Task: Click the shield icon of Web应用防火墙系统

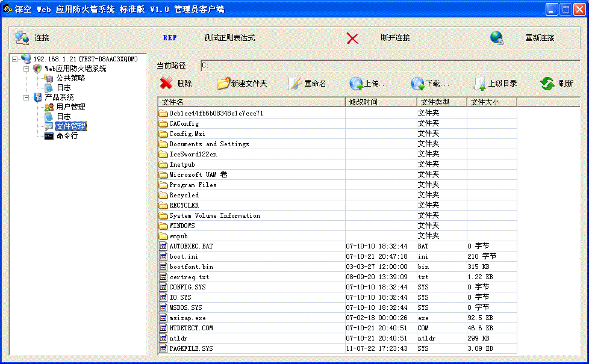Action: (37, 69)
